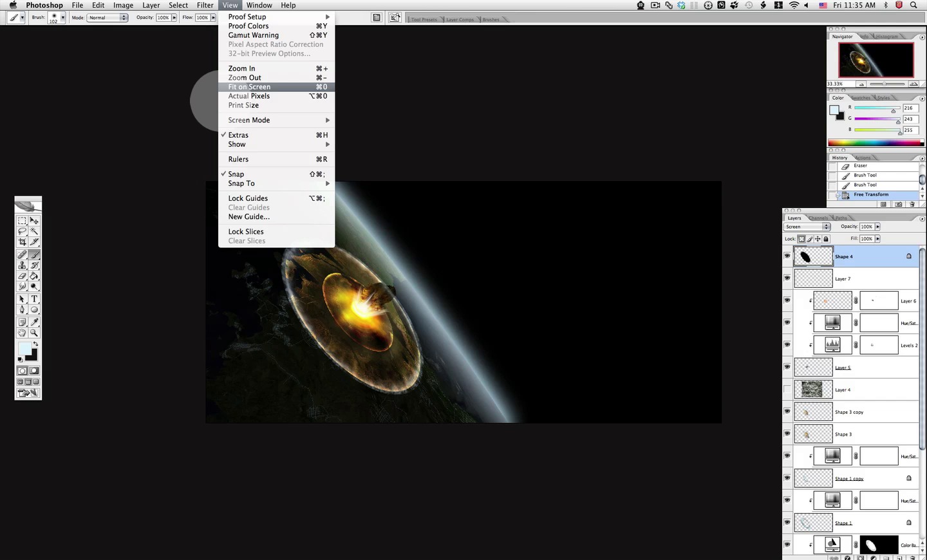Image resolution: width=927 pixels, height=560 pixels.
Task: Open the layer Fill slider arrow
Action: [x=877, y=239]
